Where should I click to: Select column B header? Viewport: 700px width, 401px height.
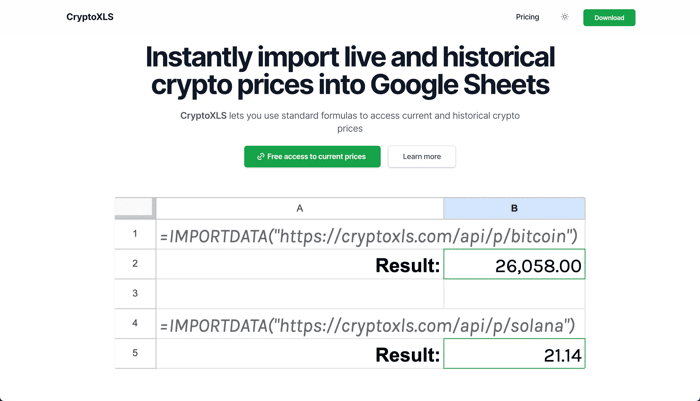(514, 209)
